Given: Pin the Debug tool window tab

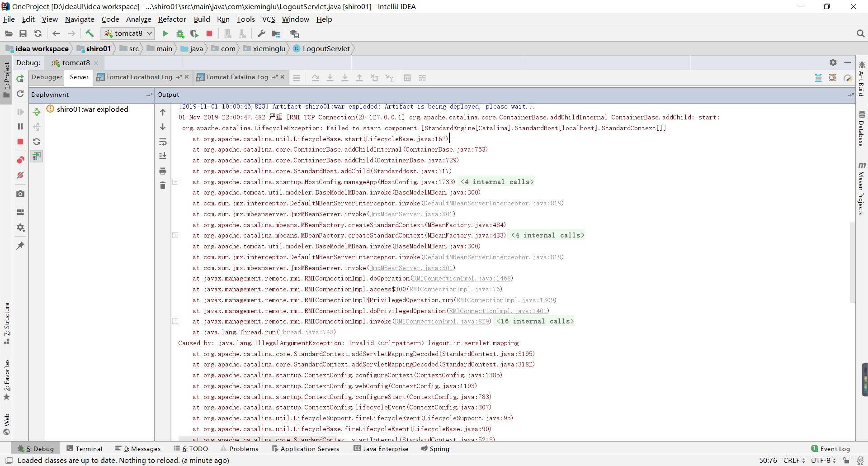Looking at the screenshot, I should (20, 245).
